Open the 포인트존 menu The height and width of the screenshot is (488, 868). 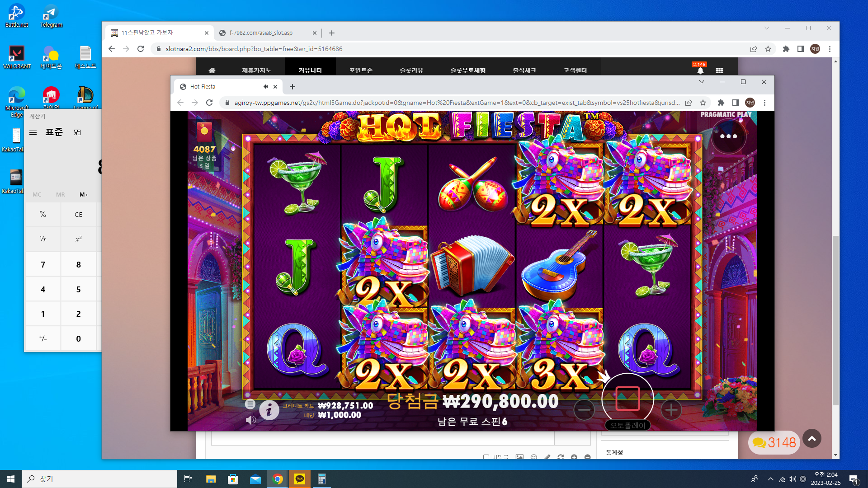(x=361, y=70)
